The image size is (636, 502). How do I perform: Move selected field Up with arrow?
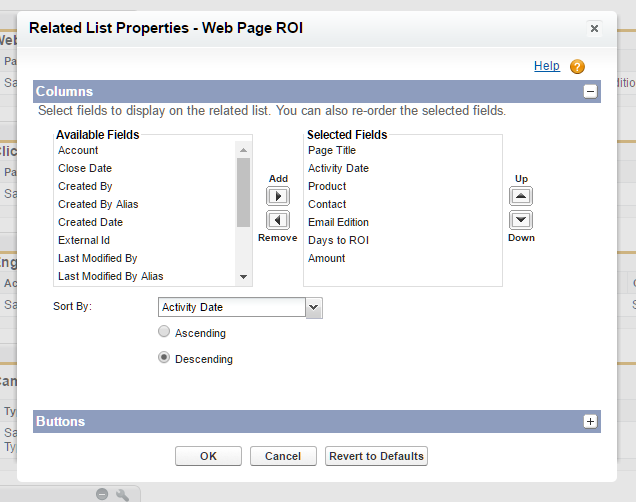click(521, 196)
